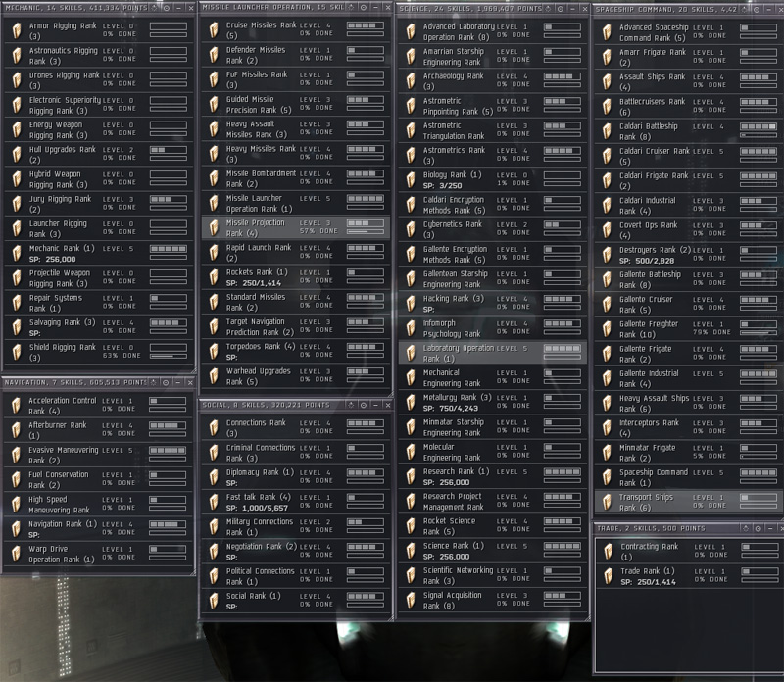Click the Gallente Freighter 79% progress bar
The image size is (784, 682).
point(759,332)
